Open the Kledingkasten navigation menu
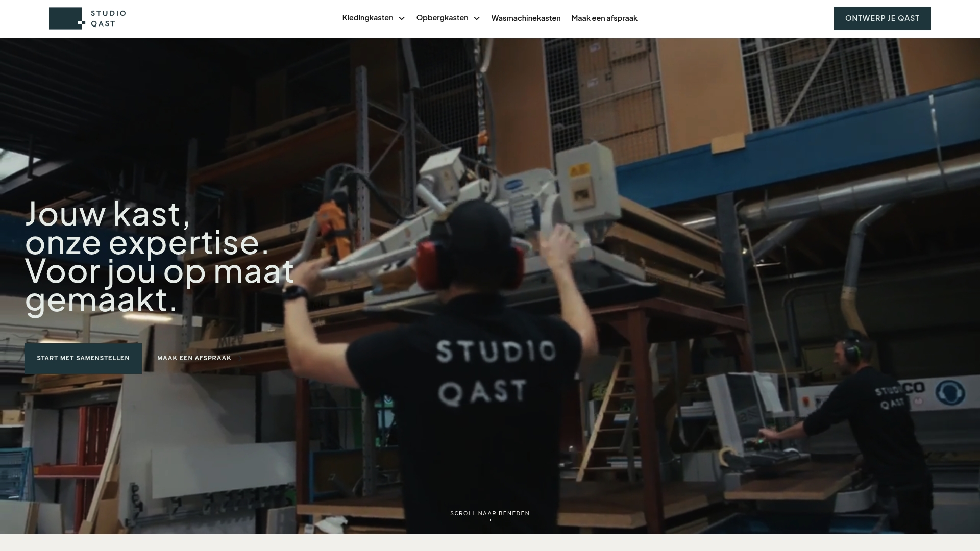 [x=367, y=18]
